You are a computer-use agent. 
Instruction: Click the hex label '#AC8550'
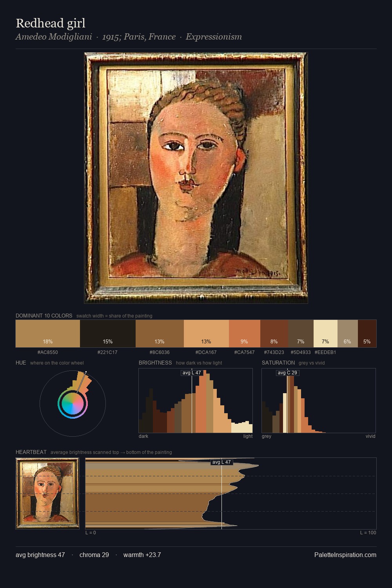tap(48, 352)
